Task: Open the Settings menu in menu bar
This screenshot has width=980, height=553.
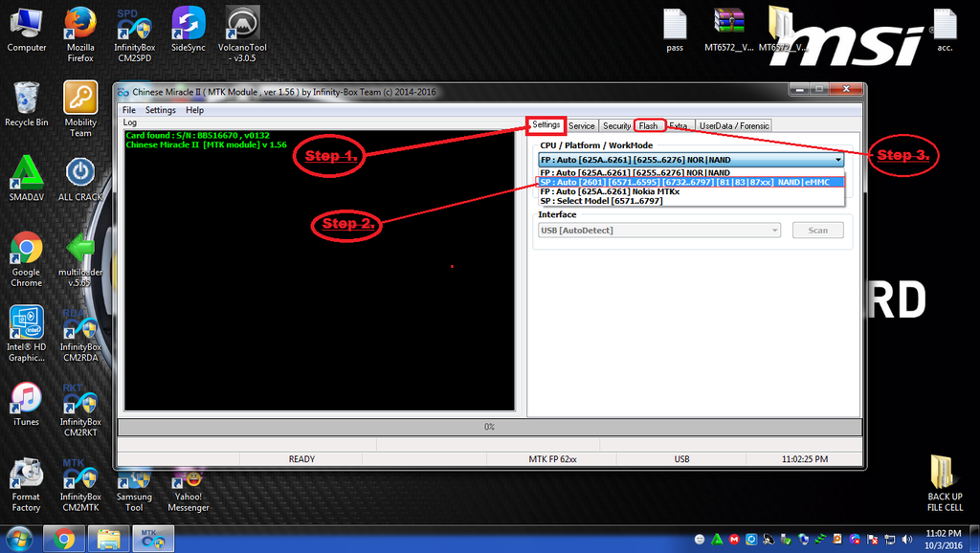Action: [x=160, y=110]
